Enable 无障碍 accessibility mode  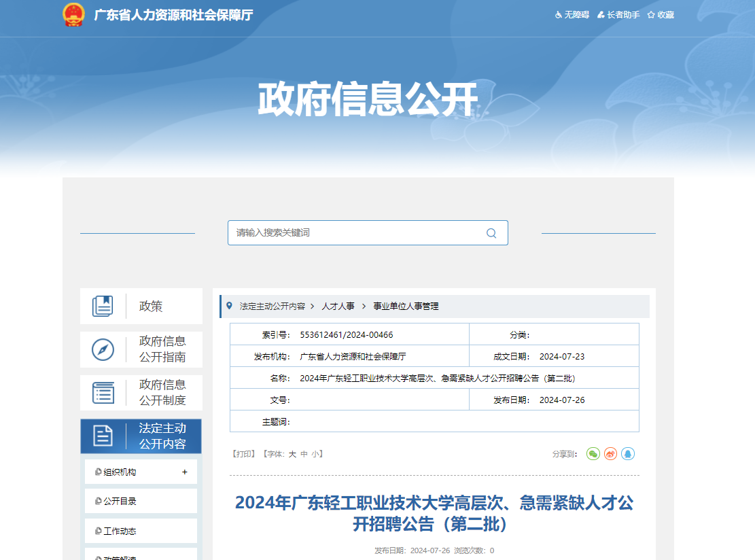572,15
